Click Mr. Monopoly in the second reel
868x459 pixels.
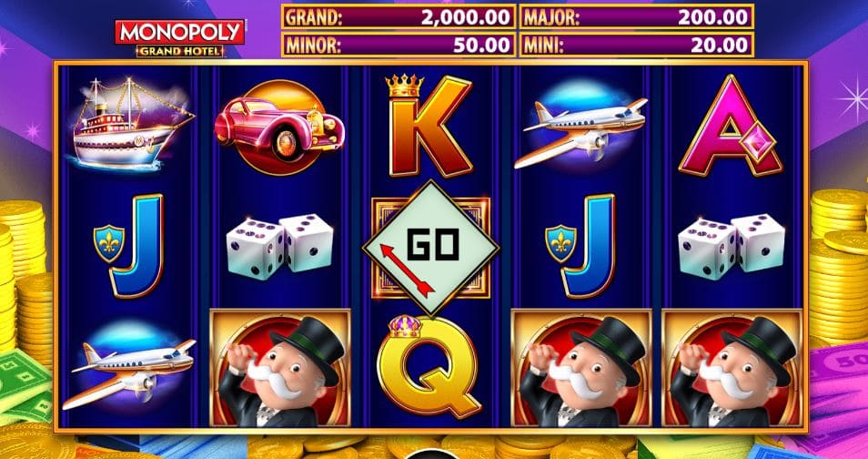pyautogui.click(x=280, y=368)
